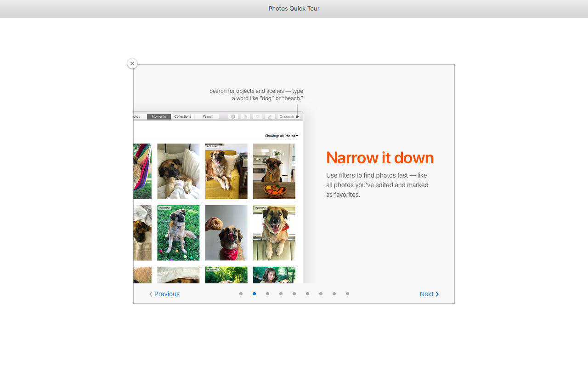588x368 pixels.
Task: Select the Moments tab
Action: pyautogui.click(x=159, y=117)
